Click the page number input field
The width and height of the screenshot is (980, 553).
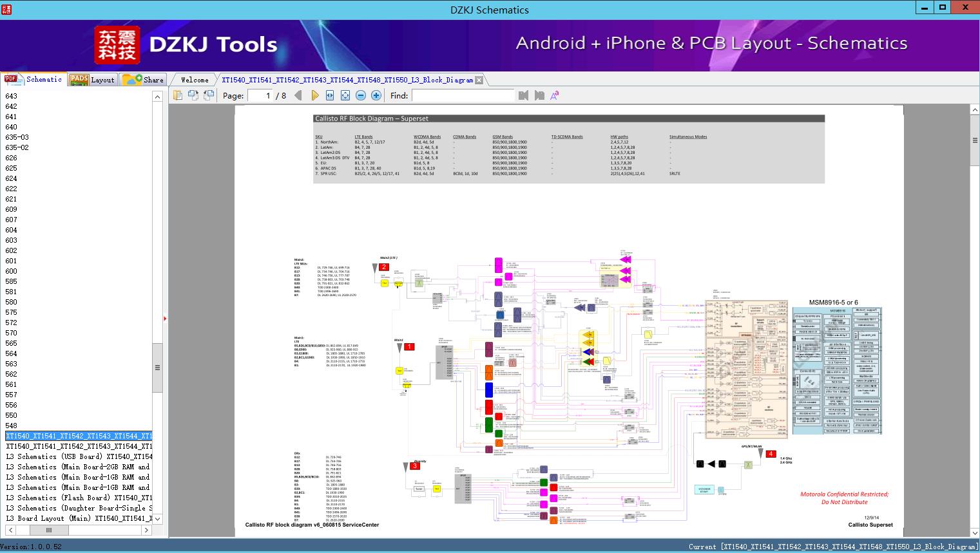click(x=260, y=95)
